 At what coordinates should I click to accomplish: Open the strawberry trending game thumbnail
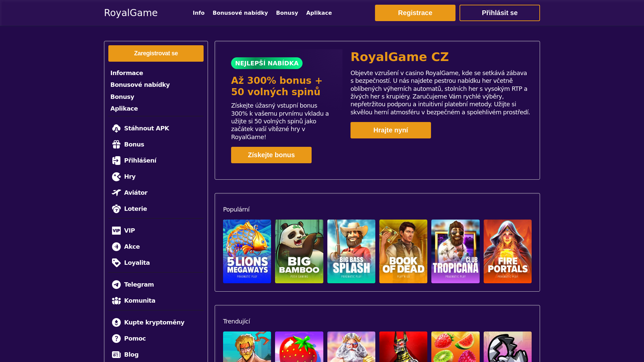click(299, 347)
